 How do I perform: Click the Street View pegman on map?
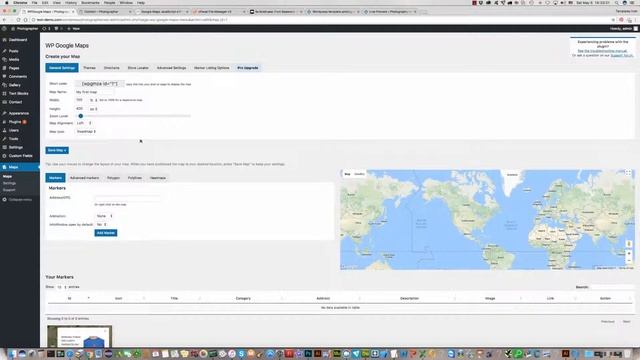point(629,244)
